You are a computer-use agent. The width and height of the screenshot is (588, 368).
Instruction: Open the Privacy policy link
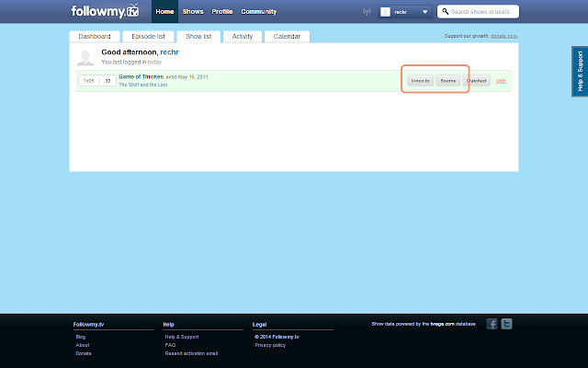point(270,345)
